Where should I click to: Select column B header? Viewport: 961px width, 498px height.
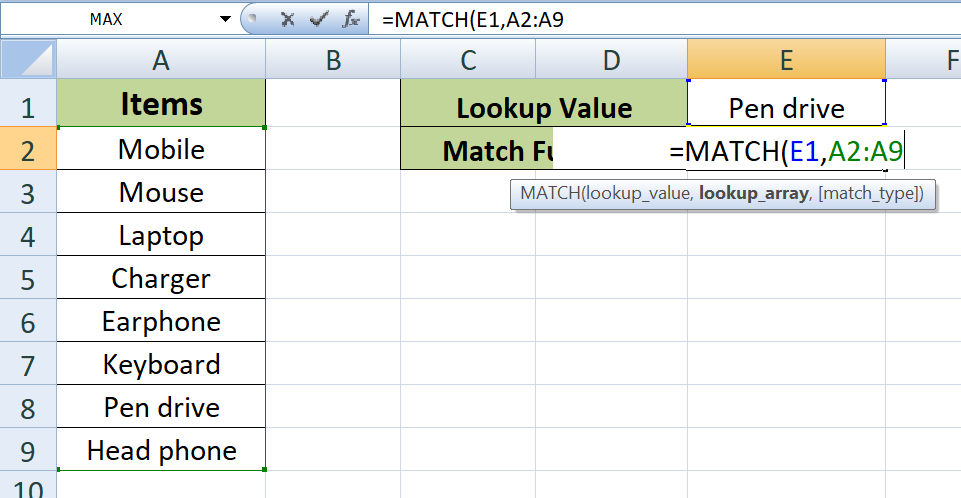[x=333, y=60]
